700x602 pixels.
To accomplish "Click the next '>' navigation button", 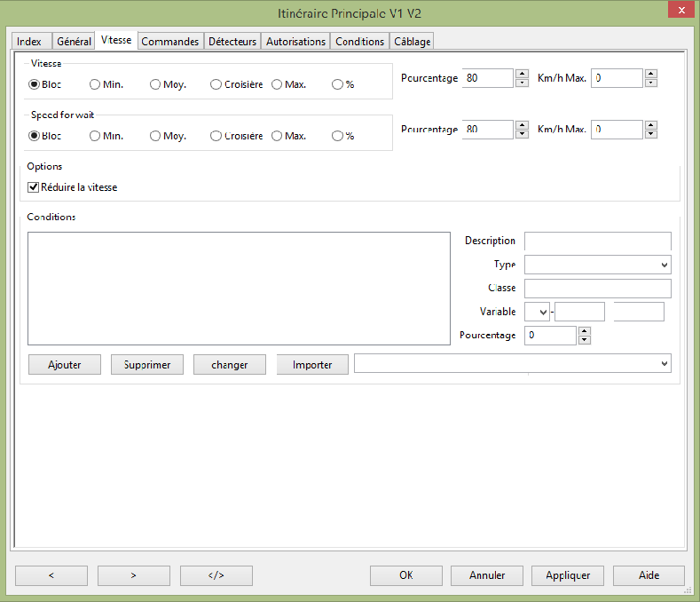I will tap(133, 575).
